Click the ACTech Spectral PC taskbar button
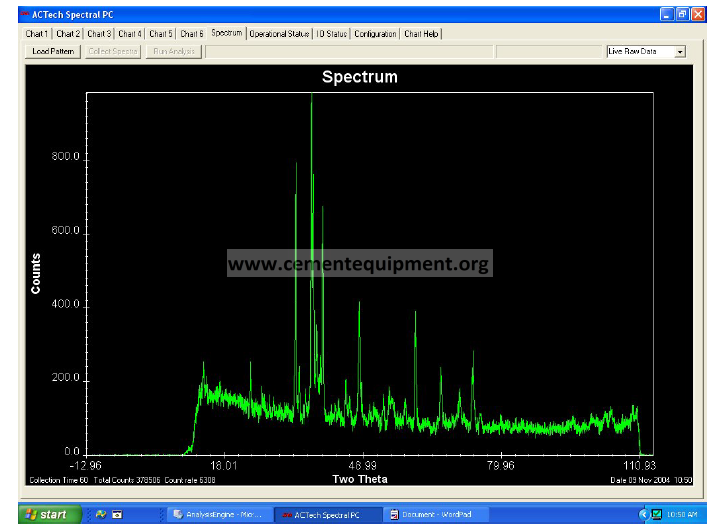Image resolution: width=720 pixels, height=527 pixels. point(326,514)
